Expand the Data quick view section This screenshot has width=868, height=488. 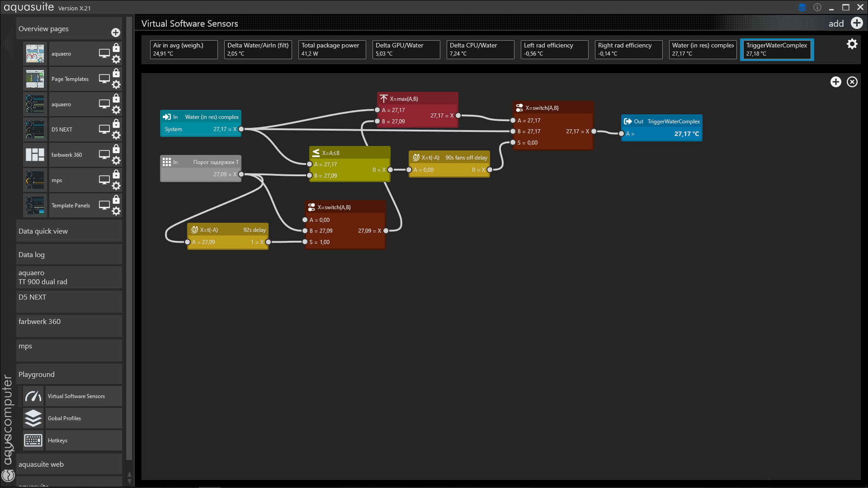point(69,231)
